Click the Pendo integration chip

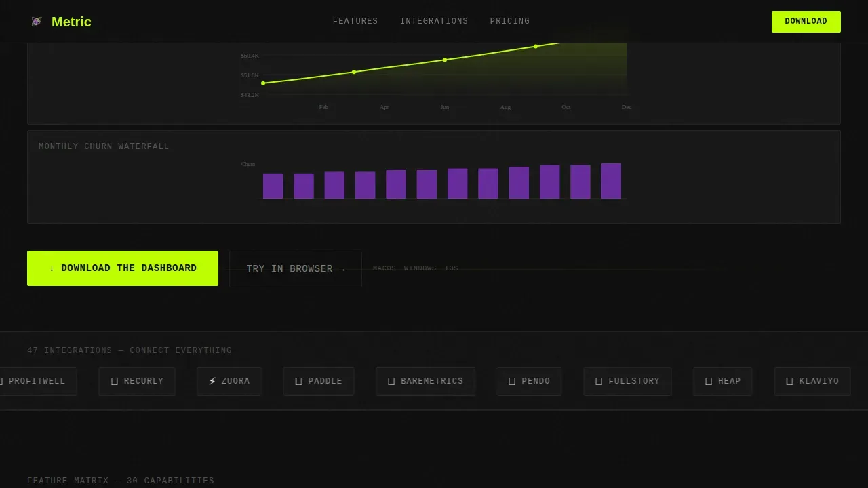point(529,381)
